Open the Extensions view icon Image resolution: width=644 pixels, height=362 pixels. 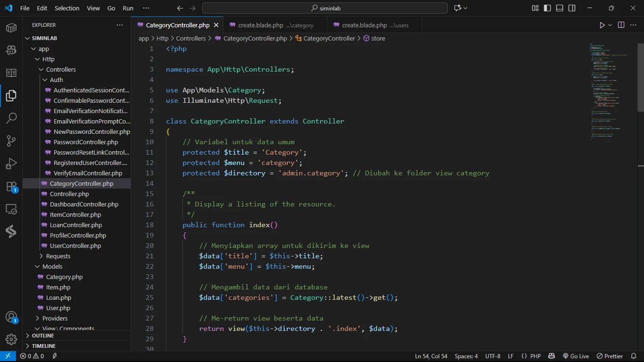(x=11, y=187)
